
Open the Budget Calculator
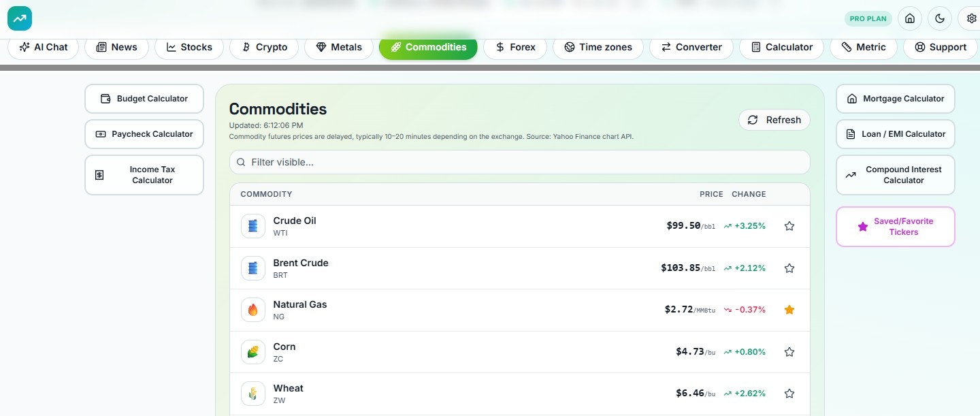(x=144, y=99)
